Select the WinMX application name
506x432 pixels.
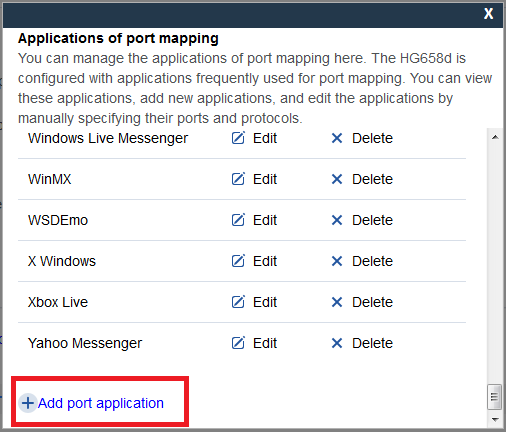[x=50, y=179]
